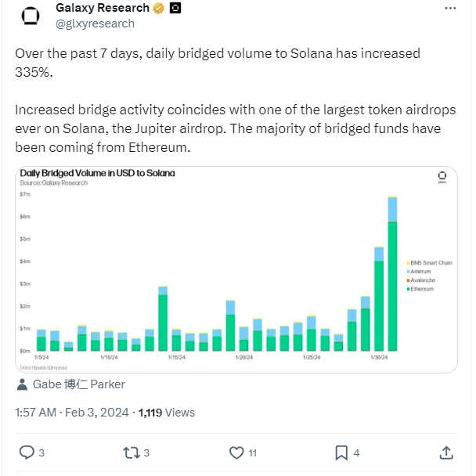The width and height of the screenshot is (476, 476).
Task: Click the square affiliate badge icon
Action: click(175, 8)
